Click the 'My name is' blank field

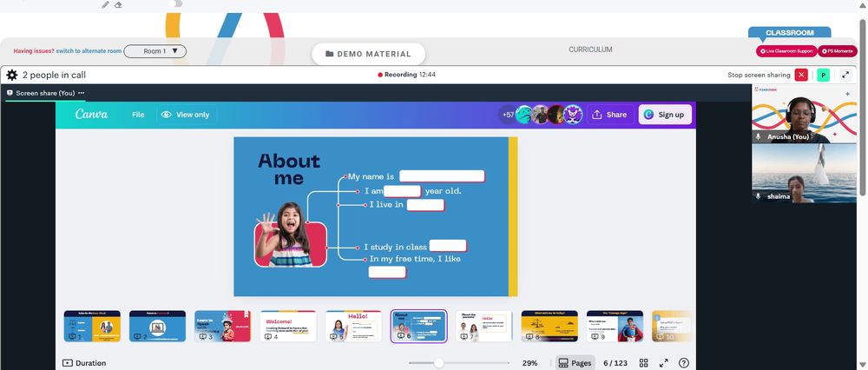click(x=443, y=176)
